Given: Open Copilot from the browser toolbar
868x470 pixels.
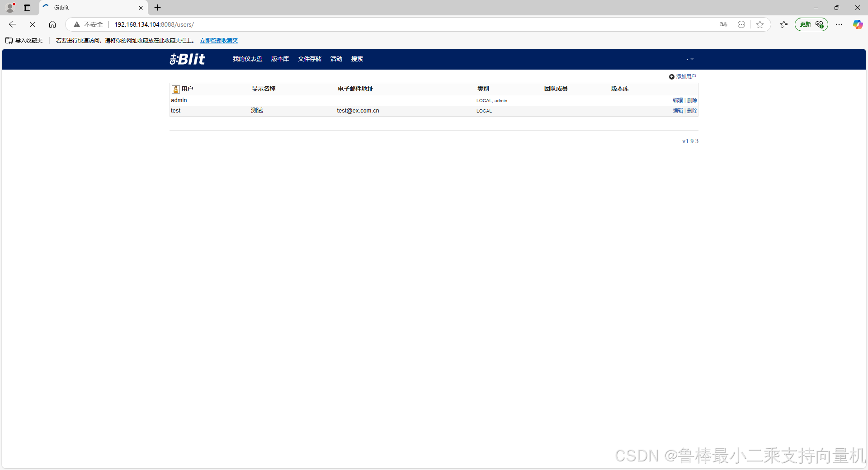Looking at the screenshot, I should (x=857, y=24).
